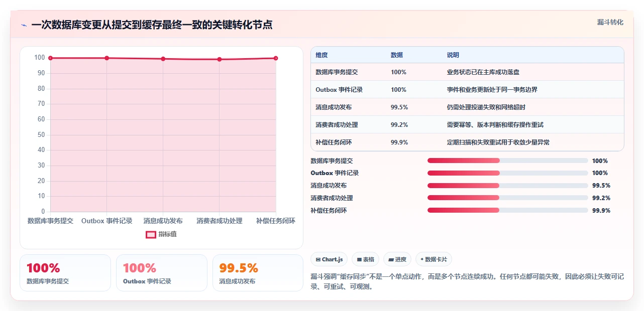Select table cell 补偿任务闭环
Screen dimensions: 644x311
(334, 142)
